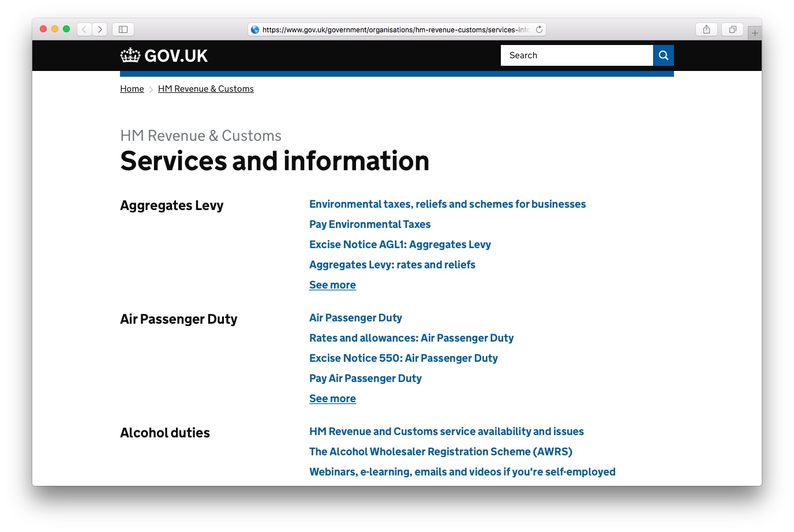The height and width of the screenshot is (532, 794).
Task: Click the Alcohol duties section heading
Action: point(165,433)
